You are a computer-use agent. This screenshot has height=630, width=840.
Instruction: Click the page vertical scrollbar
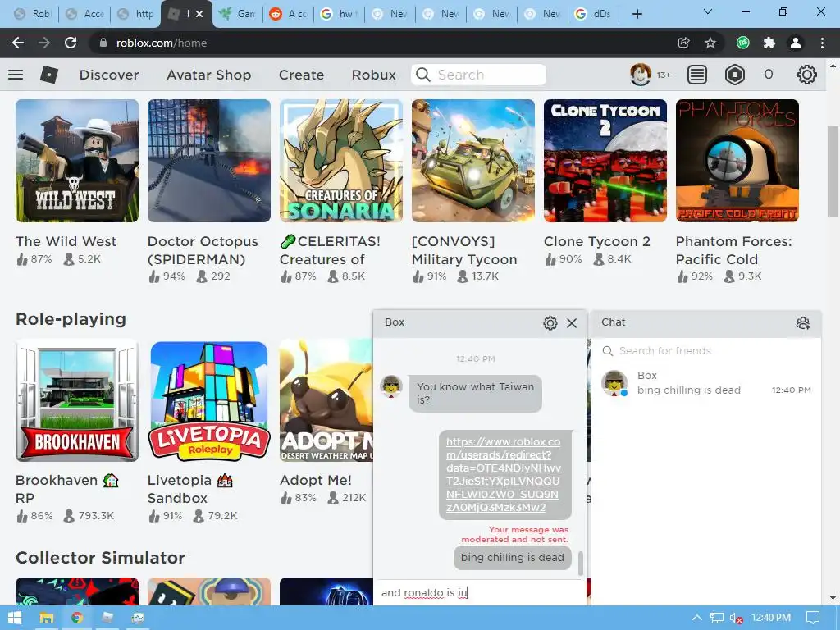[x=832, y=171]
